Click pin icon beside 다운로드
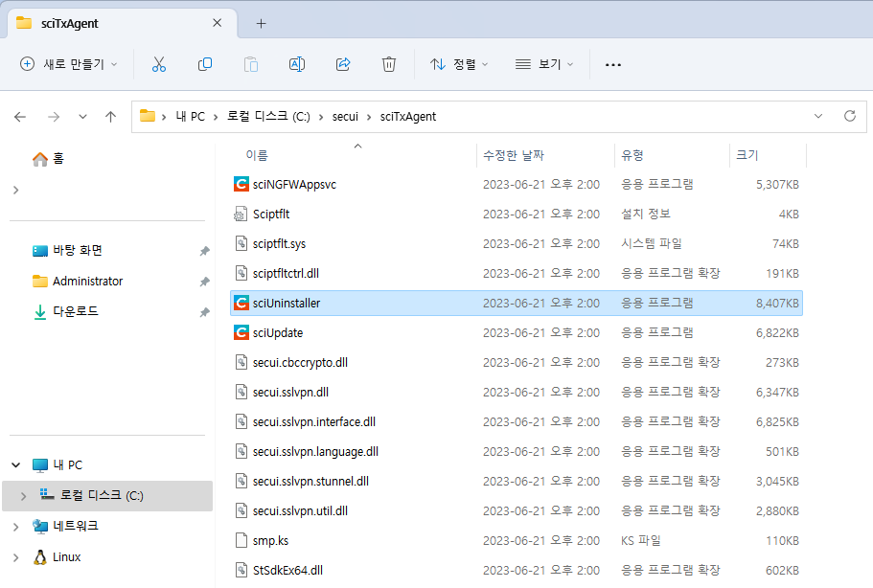This screenshot has height=588, width=873. 204,312
